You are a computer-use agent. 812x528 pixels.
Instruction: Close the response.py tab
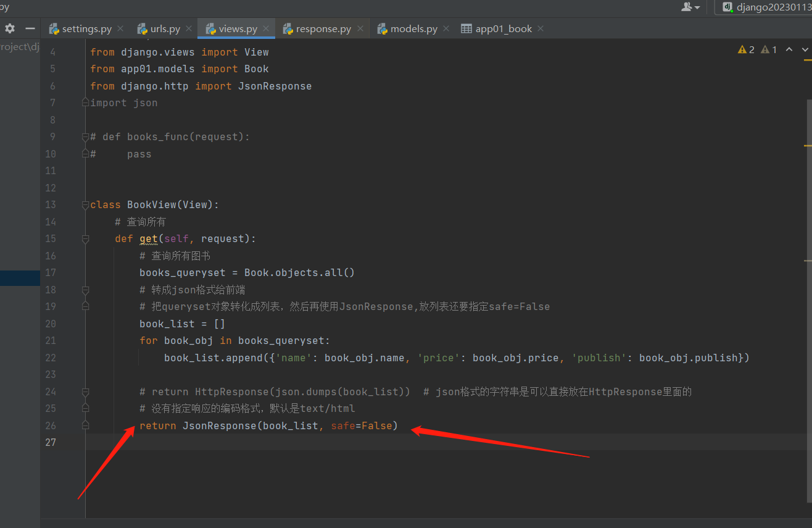click(360, 28)
